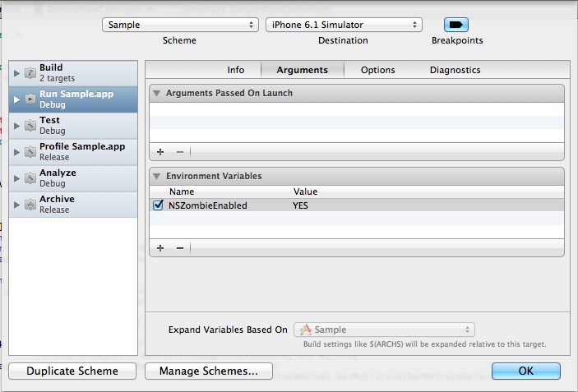Screen dimensions: 578x392
Task: Select the Archive Release row
Action: (73, 205)
